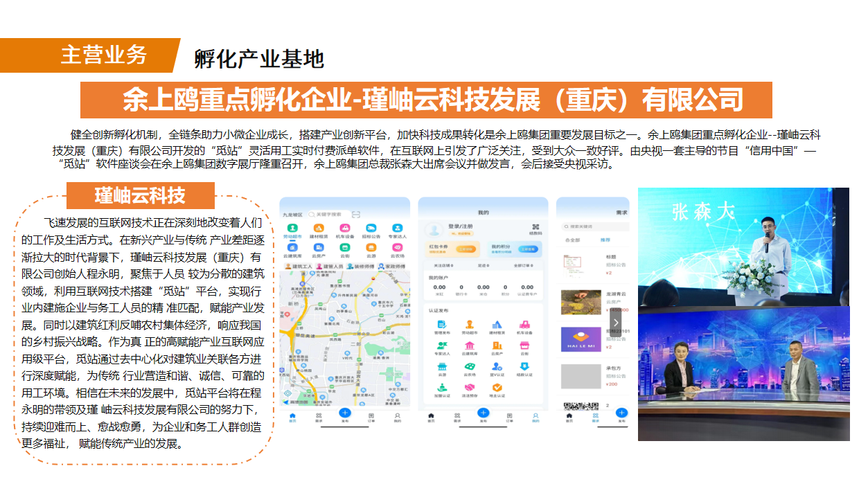Open 云游 icon on map home screen
The width and height of the screenshot is (868, 484).
[x=371, y=247]
